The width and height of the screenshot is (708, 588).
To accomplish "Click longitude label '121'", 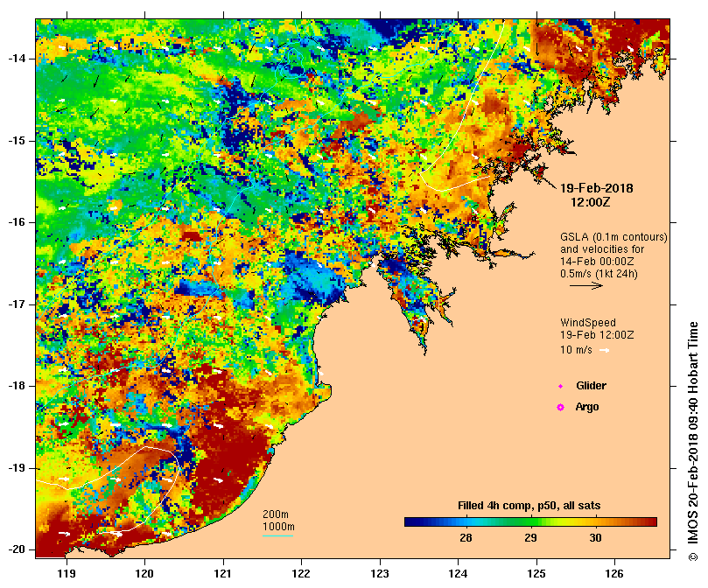I will point(223,573).
